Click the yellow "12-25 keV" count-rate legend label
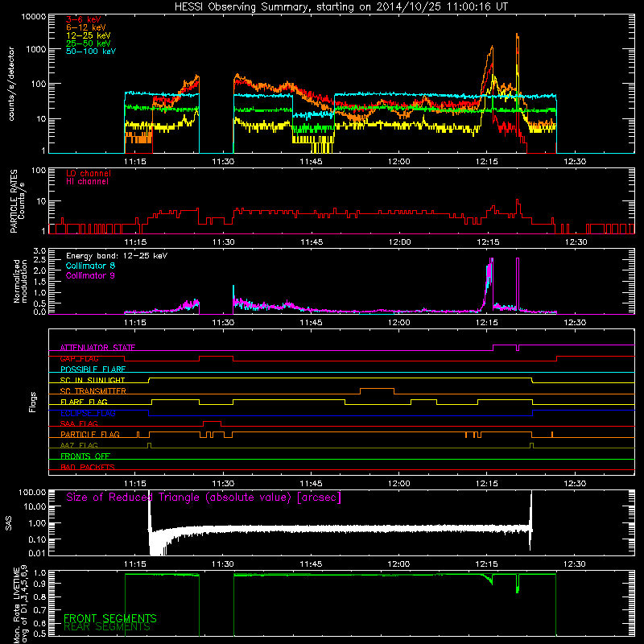The width and height of the screenshot is (644, 644). [x=89, y=35]
